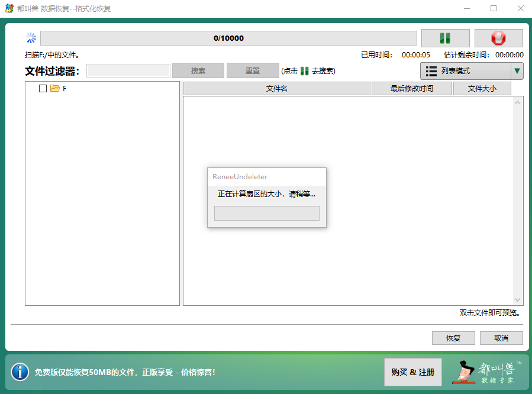
Task: Click the 0/10000 scan progress bar
Action: [x=228, y=38]
